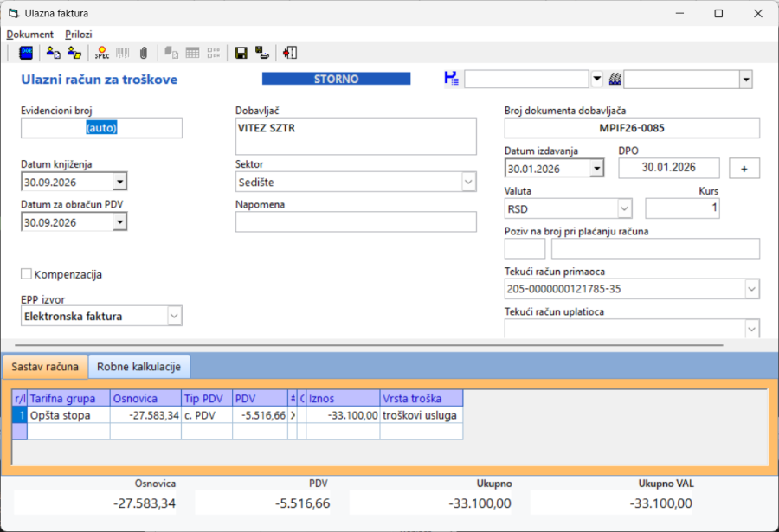Click the person with folder toolbar icon
The height and width of the screenshot is (532, 779).
coord(74,53)
